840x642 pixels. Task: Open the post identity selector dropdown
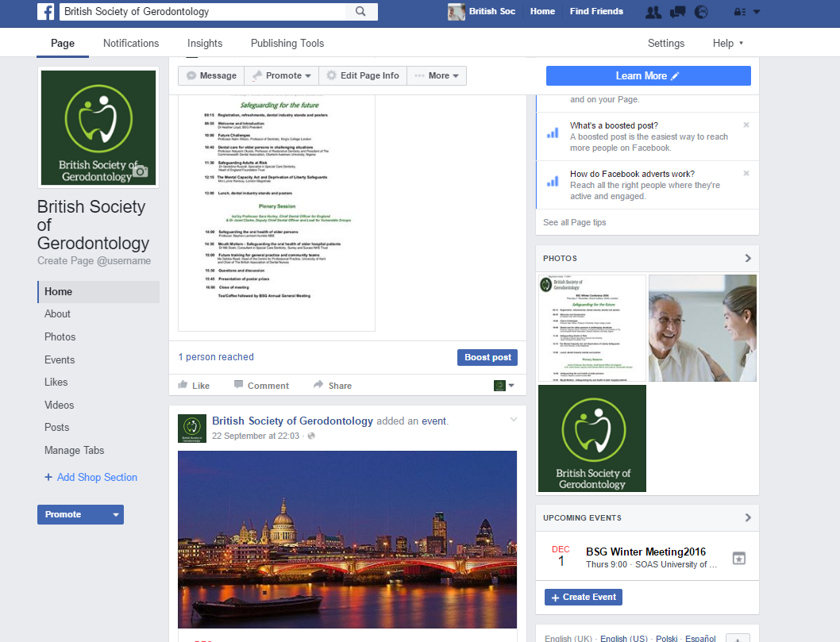pyautogui.click(x=503, y=386)
